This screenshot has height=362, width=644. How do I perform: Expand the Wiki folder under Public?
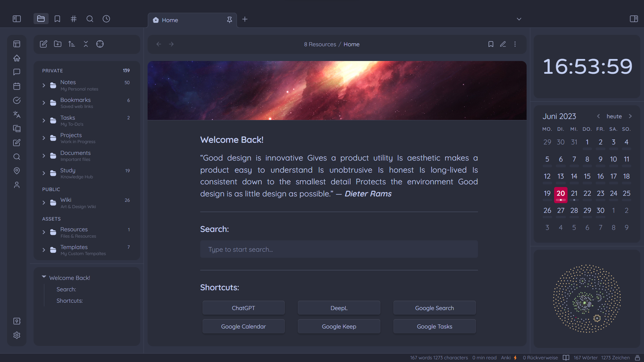[x=44, y=202]
